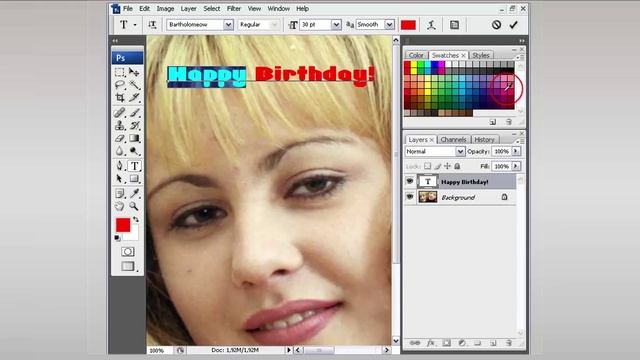Open the Filter menu

pos(234,9)
